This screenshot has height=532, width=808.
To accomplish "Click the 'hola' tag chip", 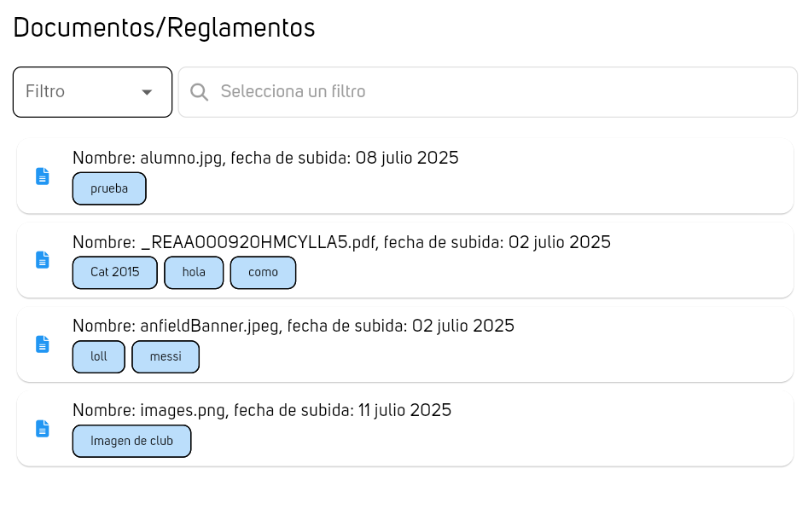I will [194, 273].
